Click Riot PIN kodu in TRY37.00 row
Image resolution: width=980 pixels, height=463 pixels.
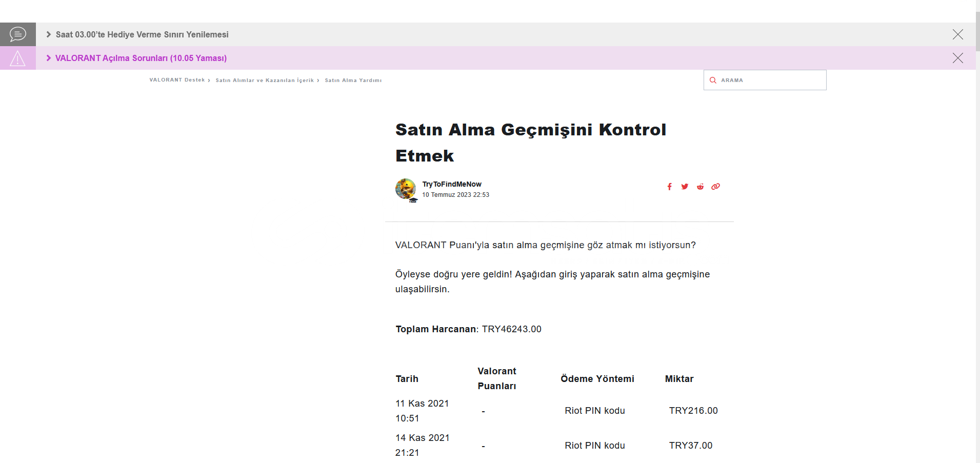point(595,446)
